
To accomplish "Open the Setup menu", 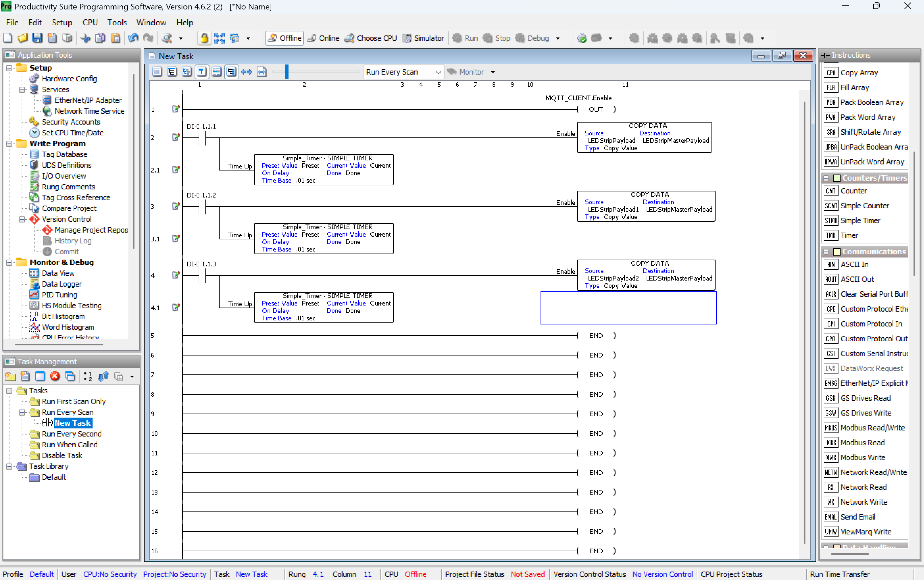I will coord(62,22).
